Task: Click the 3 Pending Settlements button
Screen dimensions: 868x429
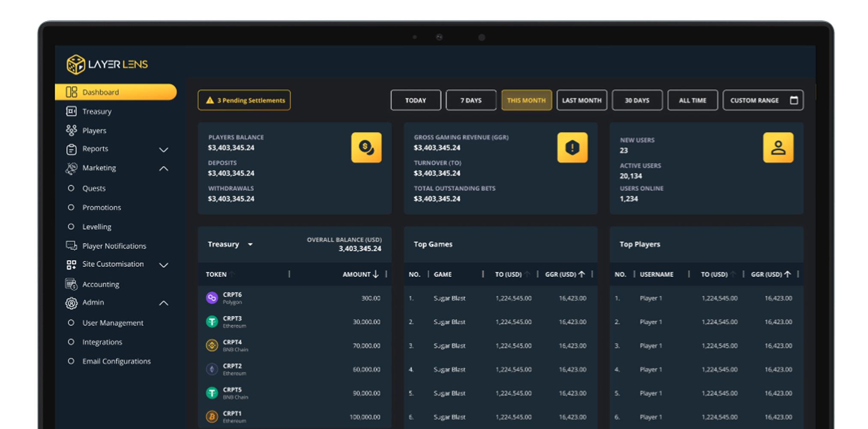Action: (244, 100)
